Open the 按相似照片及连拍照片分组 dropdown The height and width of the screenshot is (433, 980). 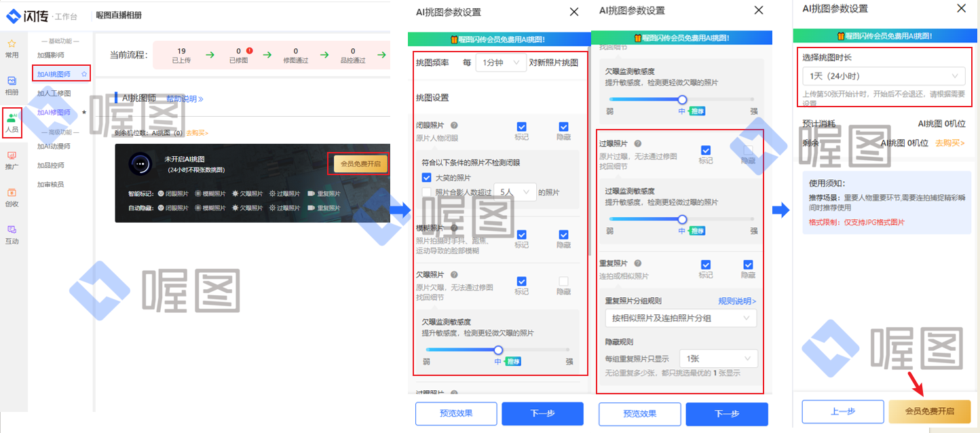[681, 318]
